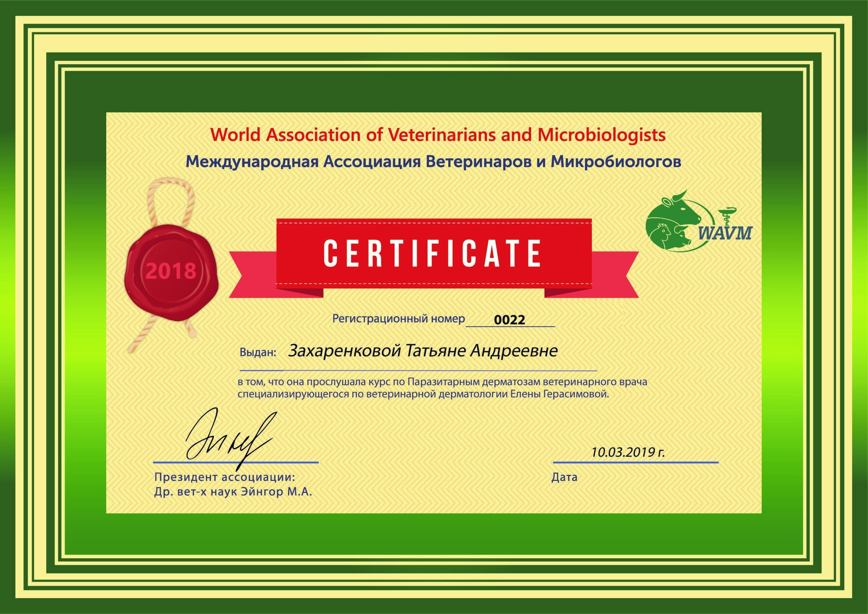Click the Выдан: label
868x614 pixels.
click(258, 352)
